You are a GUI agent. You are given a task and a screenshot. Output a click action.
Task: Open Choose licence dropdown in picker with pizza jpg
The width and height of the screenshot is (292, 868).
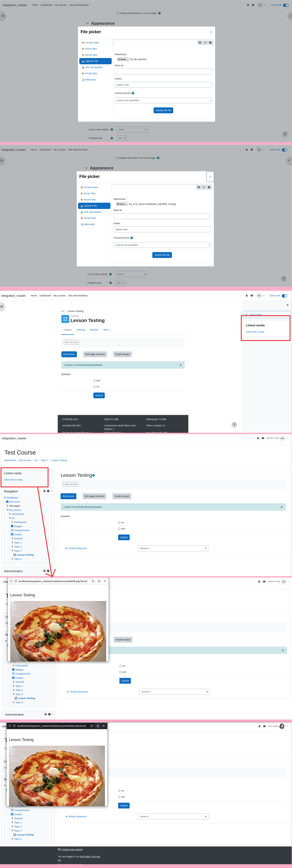[162, 245]
